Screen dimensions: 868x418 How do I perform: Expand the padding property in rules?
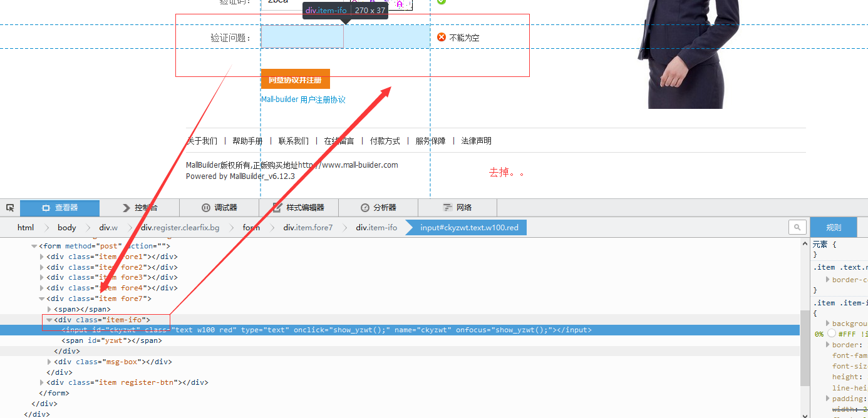828,399
